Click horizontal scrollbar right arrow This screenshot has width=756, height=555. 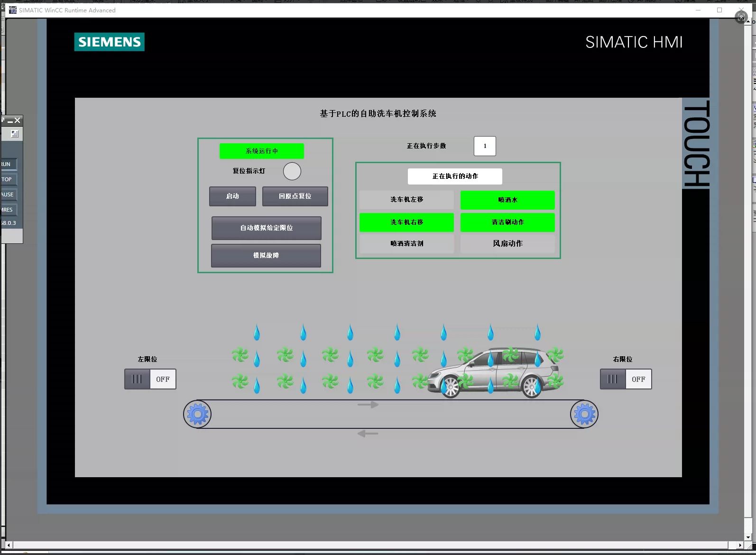point(740,545)
